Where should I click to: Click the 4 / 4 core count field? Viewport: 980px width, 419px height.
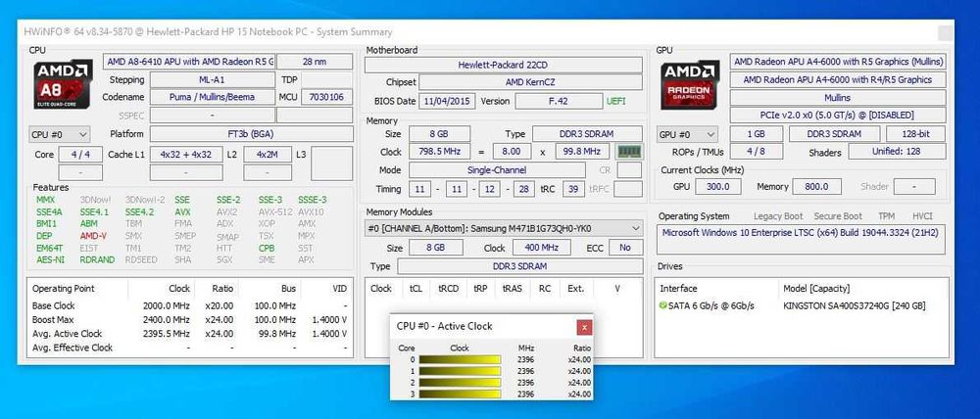80,155
